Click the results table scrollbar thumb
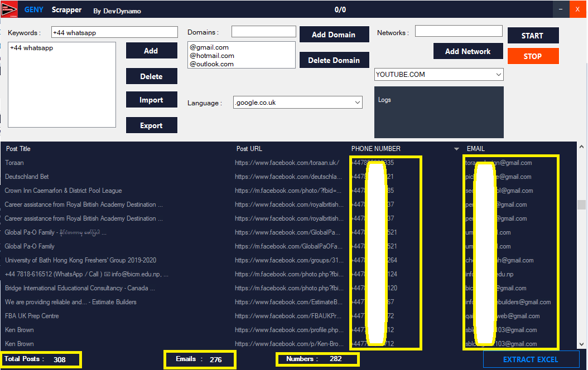 click(581, 205)
